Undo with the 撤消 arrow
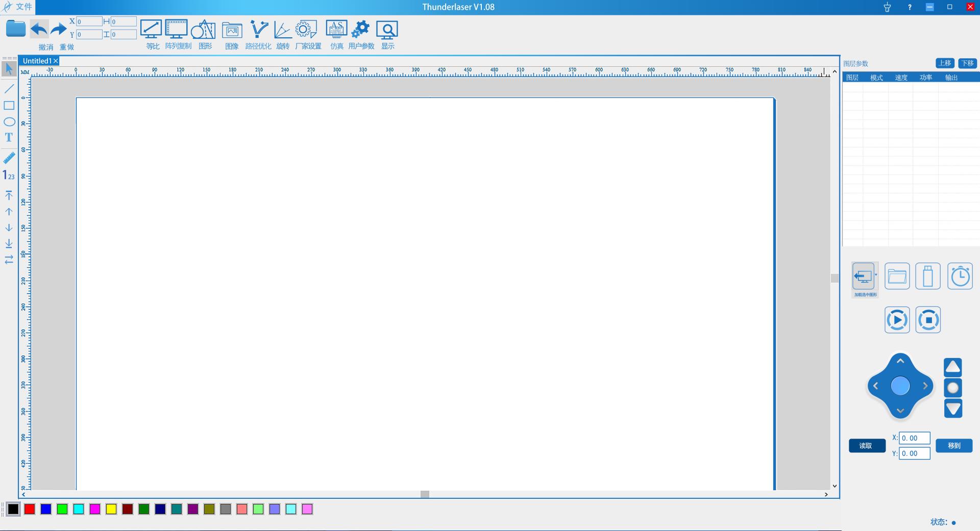The image size is (980, 531). click(x=39, y=29)
